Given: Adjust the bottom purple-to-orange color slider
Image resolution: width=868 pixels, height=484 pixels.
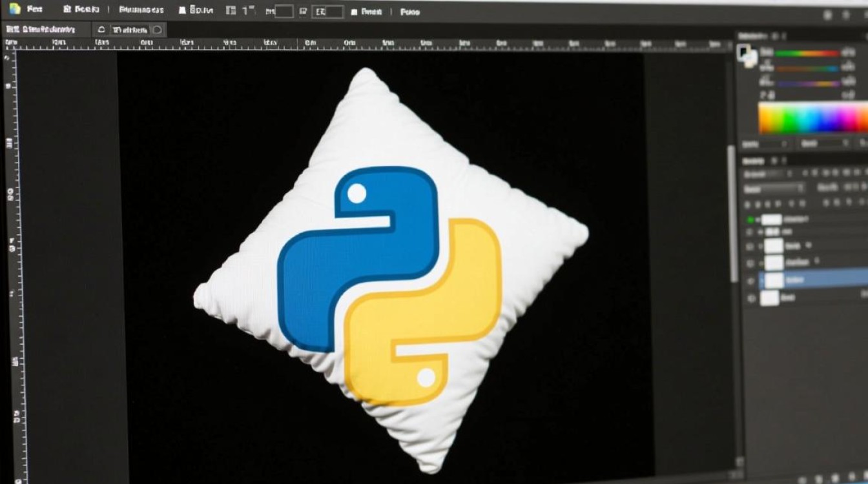Looking at the screenshot, I should [x=807, y=84].
